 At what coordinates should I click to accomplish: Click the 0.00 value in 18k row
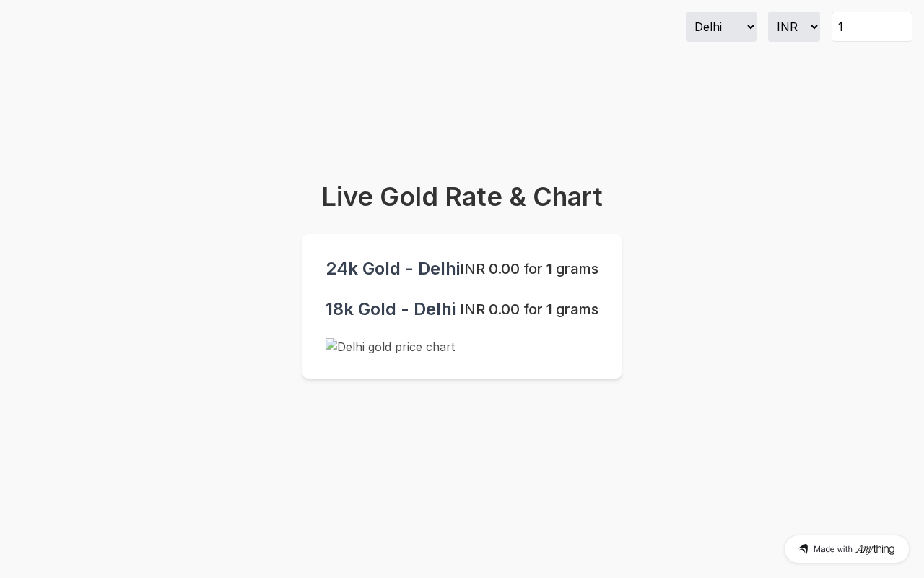[x=504, y=309]
